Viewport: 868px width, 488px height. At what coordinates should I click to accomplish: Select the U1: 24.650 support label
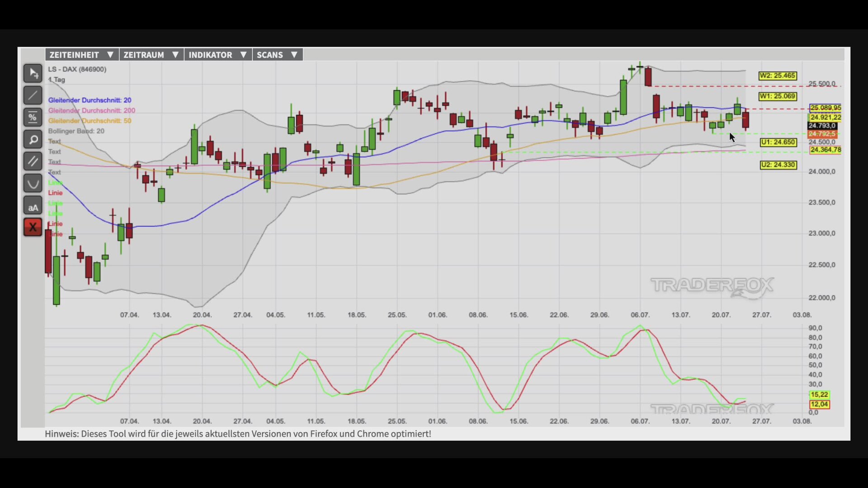(778, 142)
